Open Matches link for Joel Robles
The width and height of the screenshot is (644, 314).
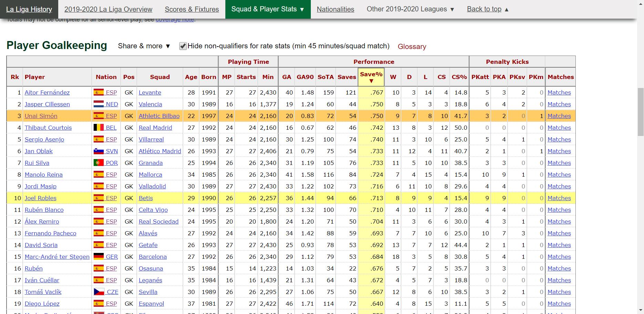[559, 198]
